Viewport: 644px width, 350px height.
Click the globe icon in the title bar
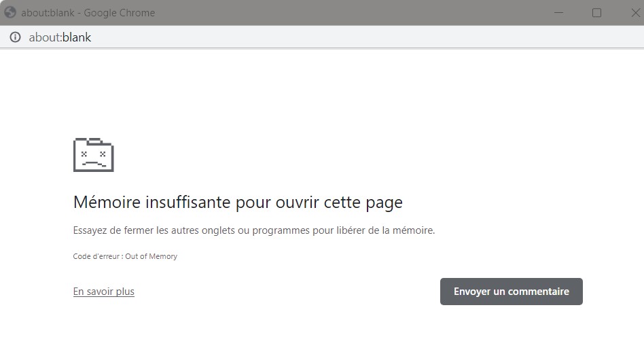10,12
